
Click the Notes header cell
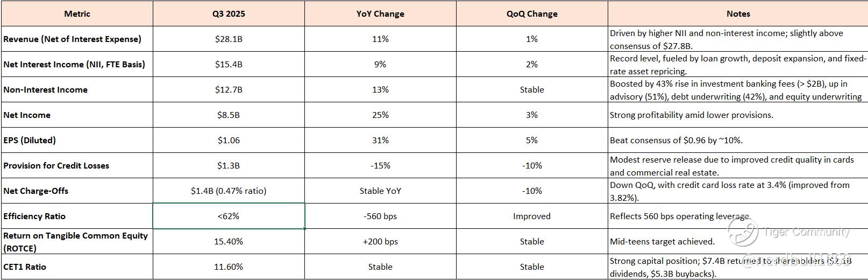coord(738,13)
